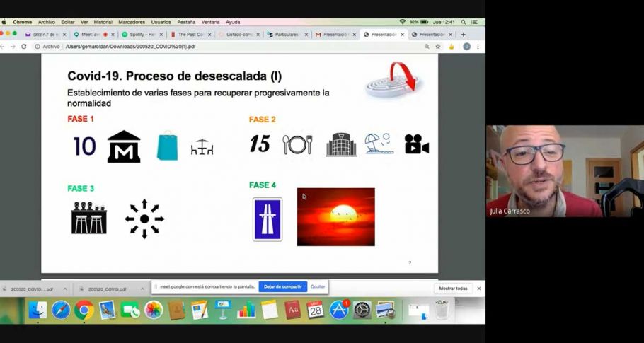The width and height of the screenshot is (644, 343).
Task: Open Photos app from the dock
Action: coord(154,310)
